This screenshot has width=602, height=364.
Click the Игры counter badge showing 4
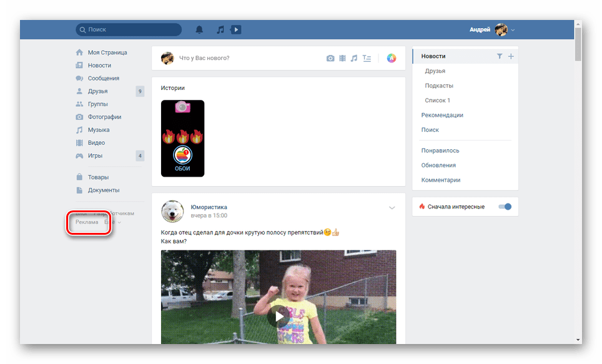click(x=140, y=155)
